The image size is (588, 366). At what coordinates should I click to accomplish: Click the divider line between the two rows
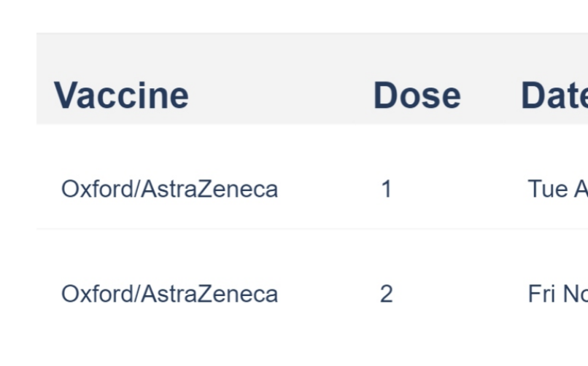point(292,229)
